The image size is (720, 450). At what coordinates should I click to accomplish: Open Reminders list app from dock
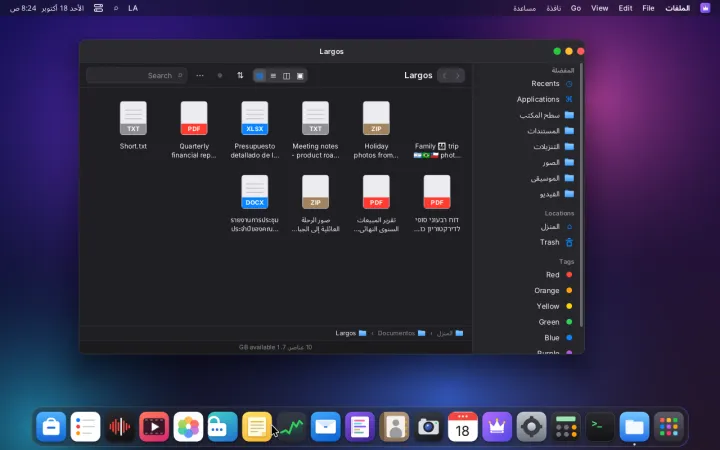pos(85,427)
